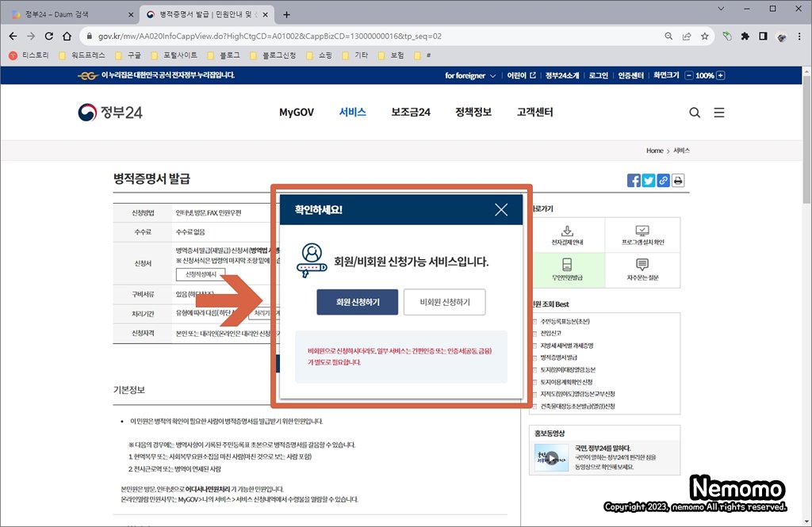Open a new browser tab with plus
The width and height of the screenshot is (812, 527).
[286, 14]
